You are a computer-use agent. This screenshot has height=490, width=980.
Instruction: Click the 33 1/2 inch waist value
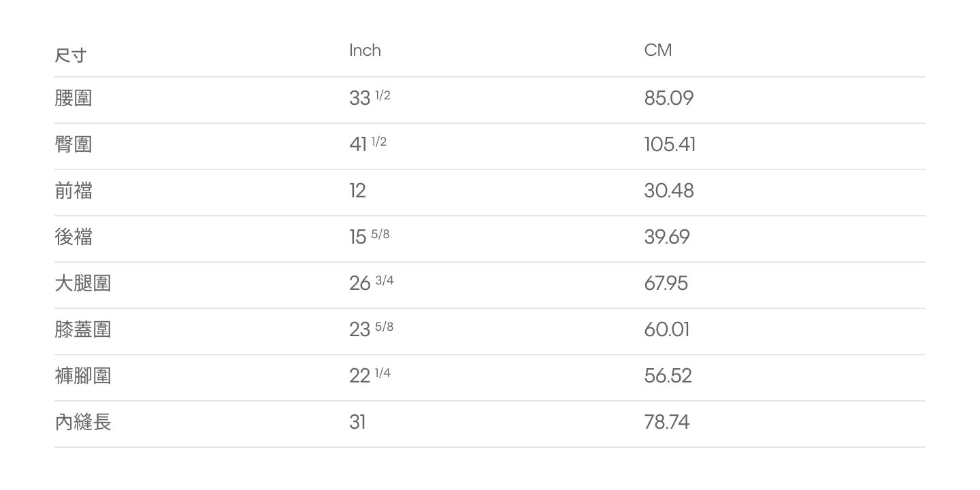(x=370, y=97)
